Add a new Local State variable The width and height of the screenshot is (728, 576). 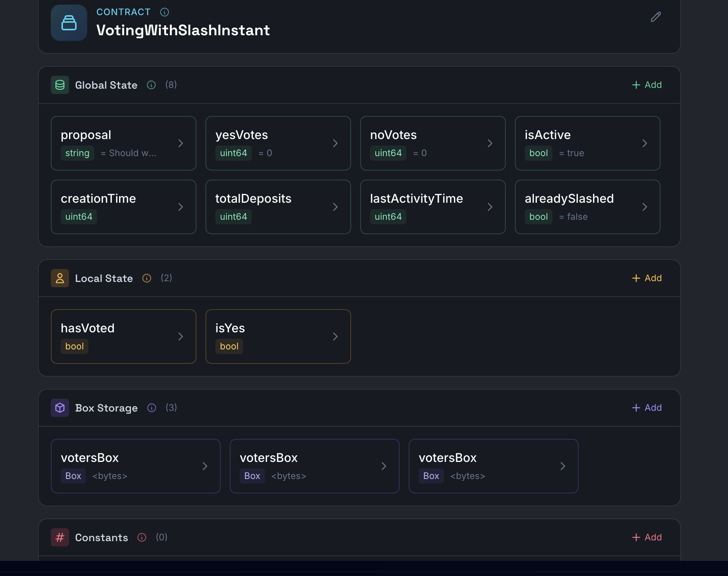(647, 278)
